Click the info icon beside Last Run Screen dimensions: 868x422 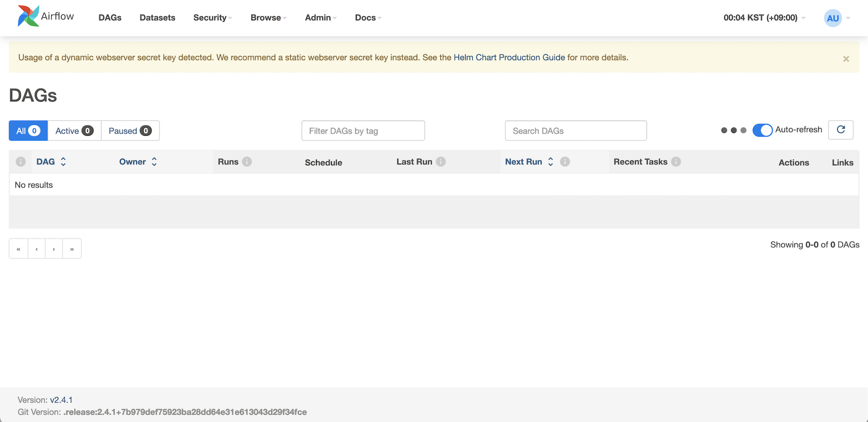441,161
